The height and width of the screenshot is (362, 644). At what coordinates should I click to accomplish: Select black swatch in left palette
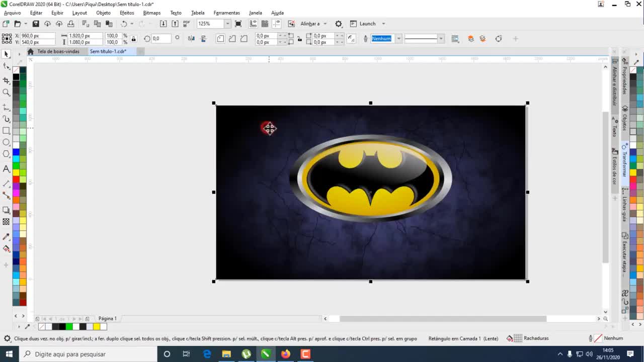16,77
